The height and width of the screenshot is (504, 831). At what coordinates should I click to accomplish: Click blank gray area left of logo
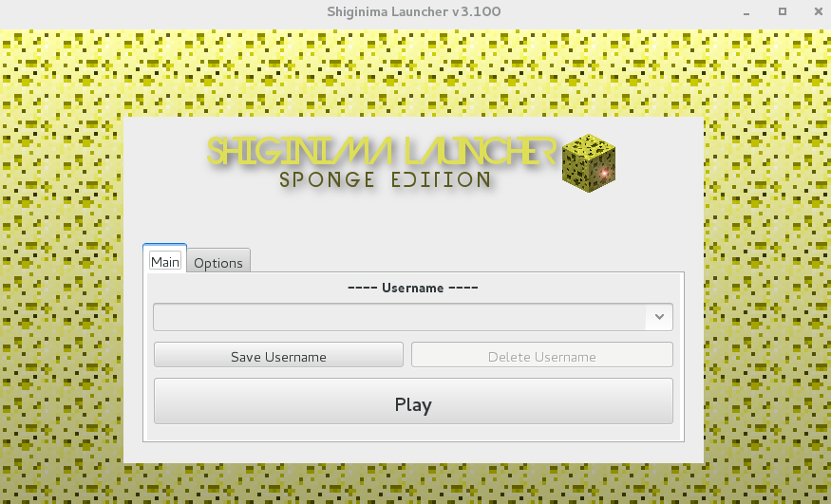click(x=161, y=161)
